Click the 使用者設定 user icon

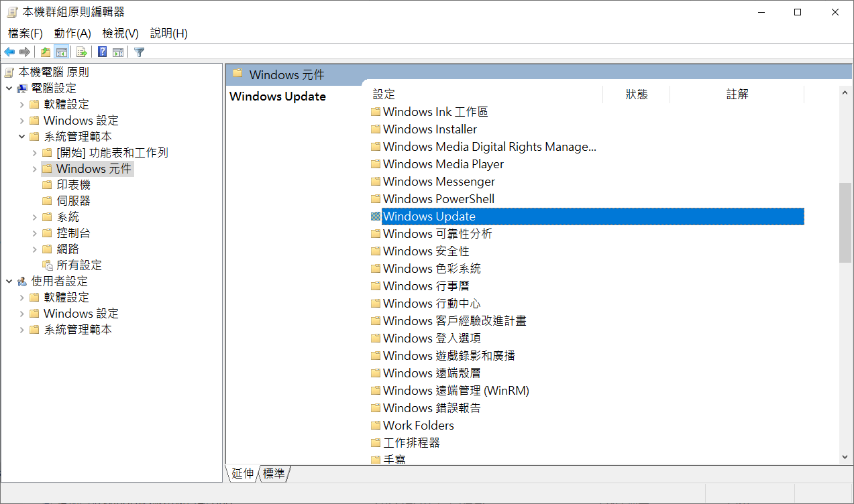pos(22,281)
